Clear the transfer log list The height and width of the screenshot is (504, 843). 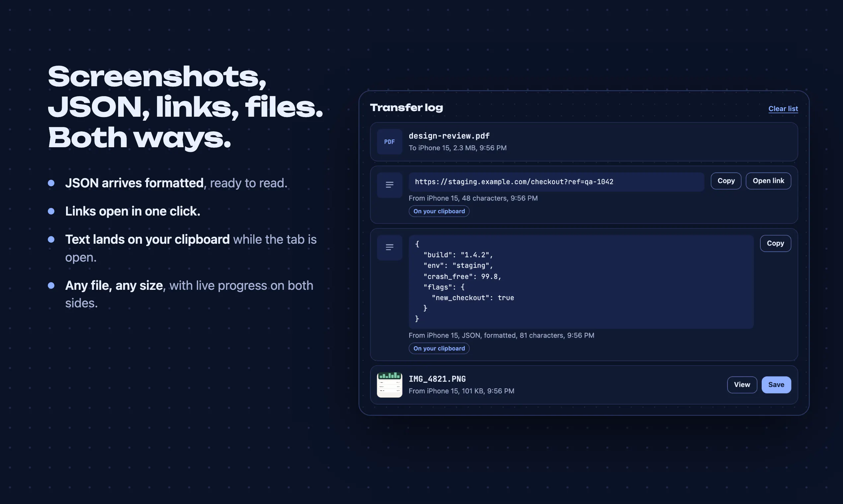[x=783, y=109]
